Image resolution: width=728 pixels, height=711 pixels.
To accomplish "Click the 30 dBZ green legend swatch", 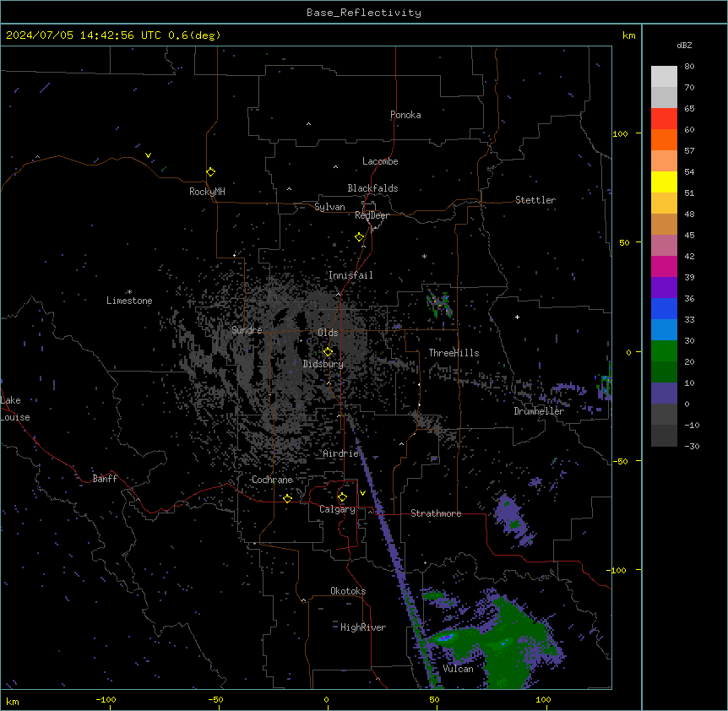I will pyautogui.click(x=664, y=351).
